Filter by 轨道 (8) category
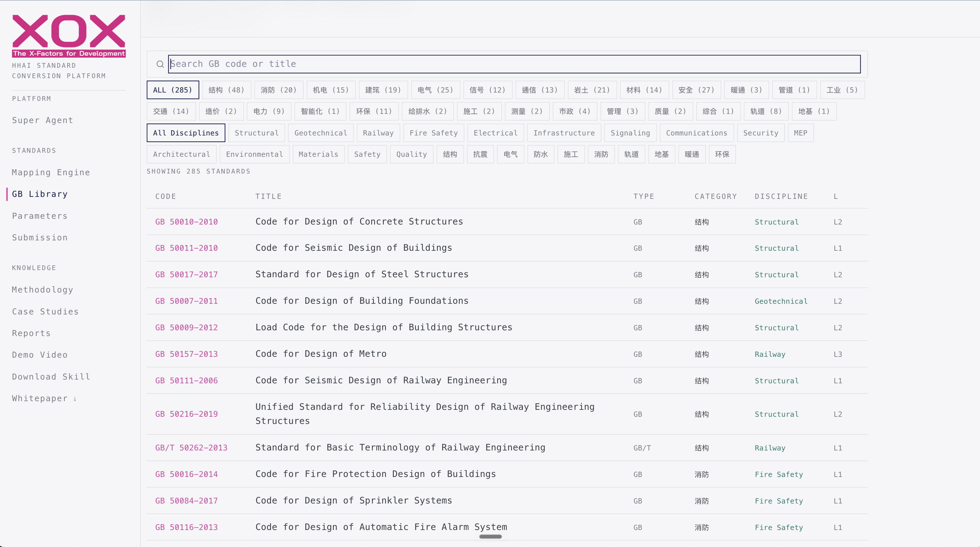This screenshot has width=980, height=547. [766, 112]
